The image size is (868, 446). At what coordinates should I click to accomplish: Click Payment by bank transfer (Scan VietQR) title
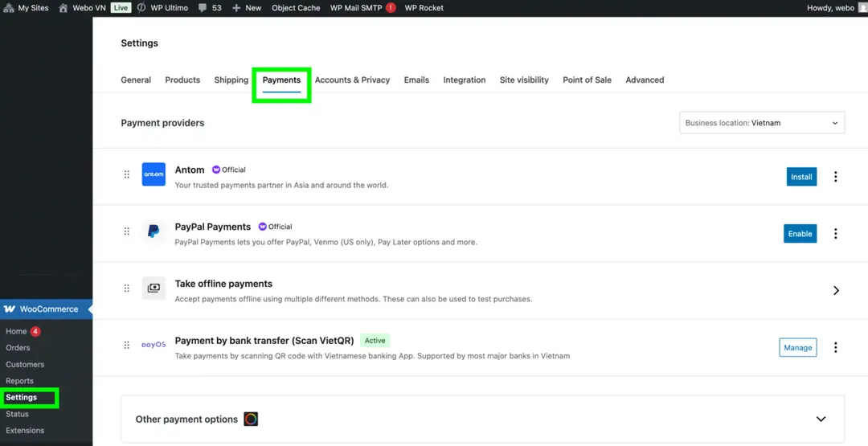click(x=264, y=340)
